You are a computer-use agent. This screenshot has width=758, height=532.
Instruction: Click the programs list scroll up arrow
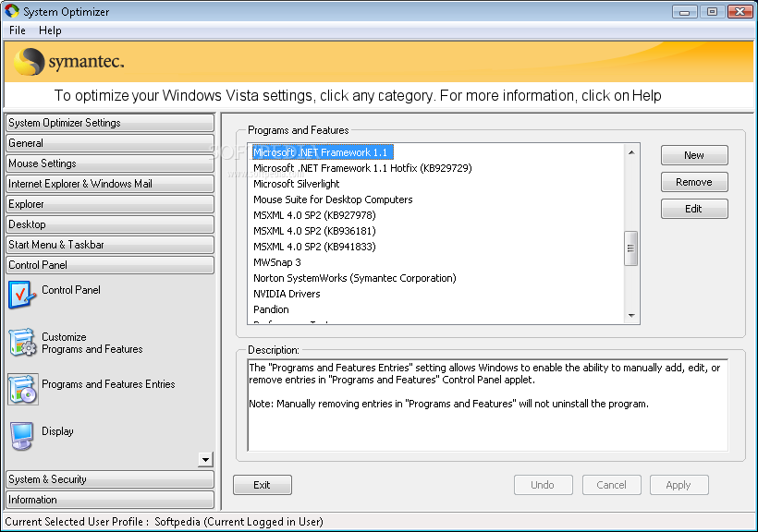click(x=631, y=152)
